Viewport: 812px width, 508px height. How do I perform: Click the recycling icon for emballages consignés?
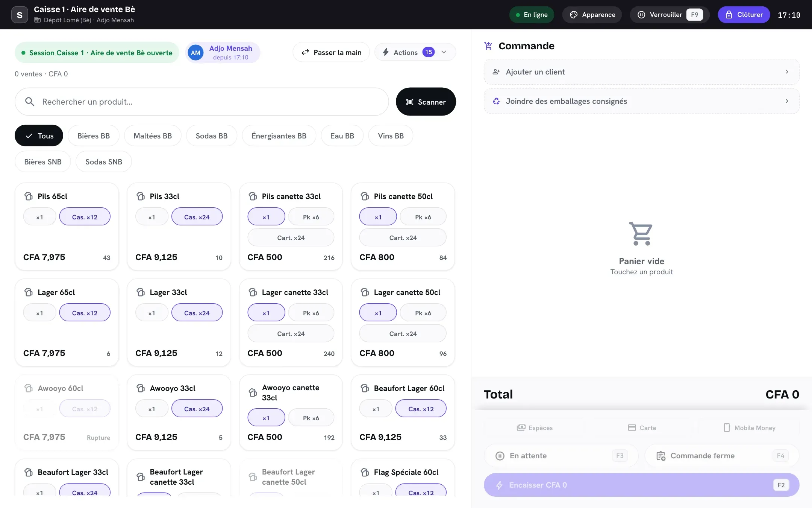click(x=496, y=101)
